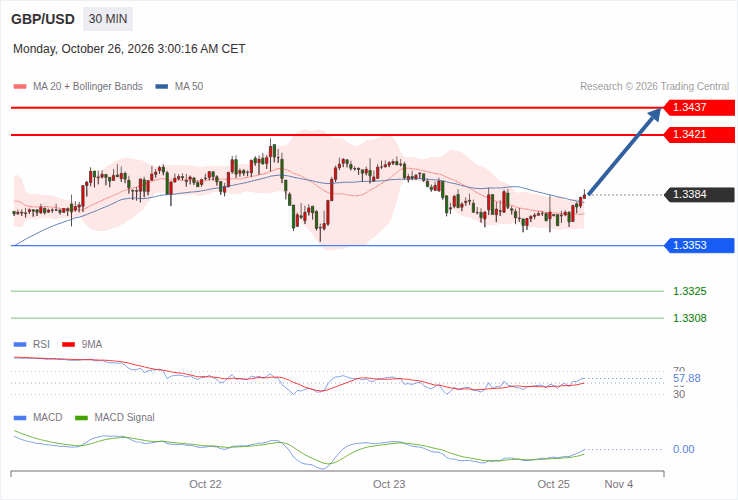Screen dimensions: 738x500
Task: Click the 1.3384 current price tag
Action: pyautogui.click(x=699, y=194)
